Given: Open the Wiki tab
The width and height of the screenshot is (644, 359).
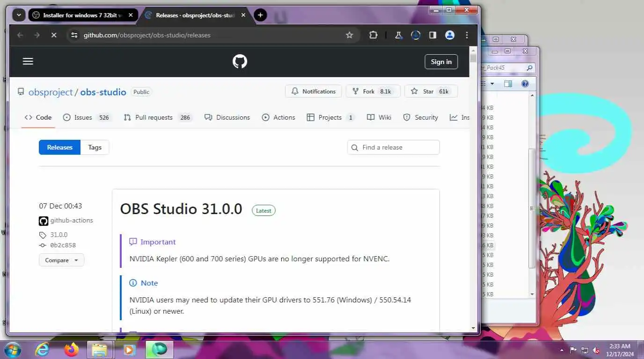Looking at the screenshot, I should coord(379,117).
